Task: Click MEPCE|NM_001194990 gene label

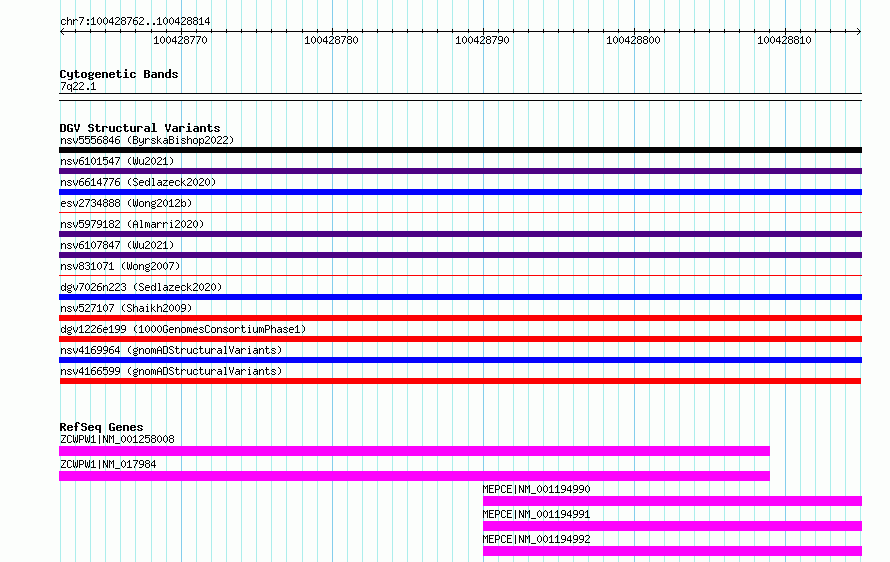Action: click(536, 489)
